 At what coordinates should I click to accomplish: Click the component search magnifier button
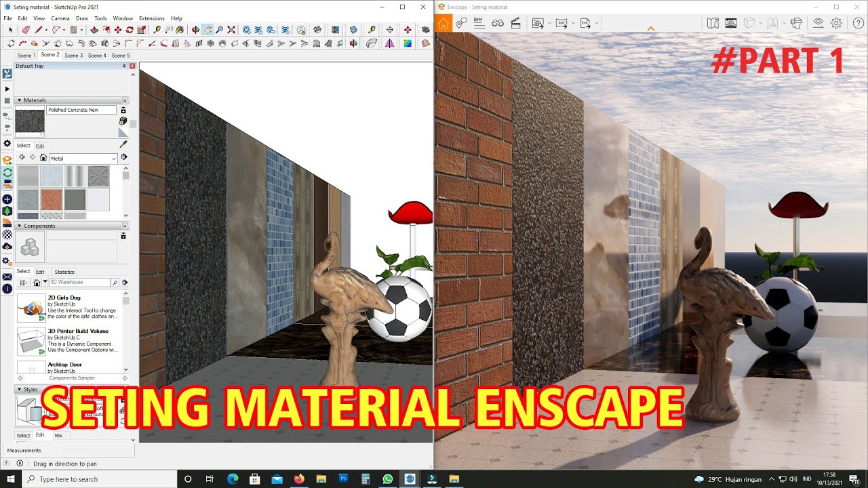115,283
